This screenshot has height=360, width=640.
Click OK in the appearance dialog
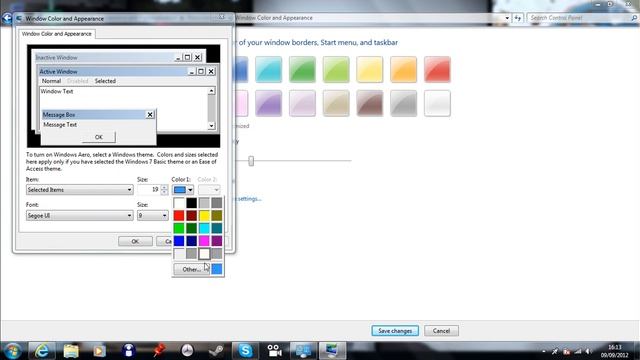(x=135, y=241)
